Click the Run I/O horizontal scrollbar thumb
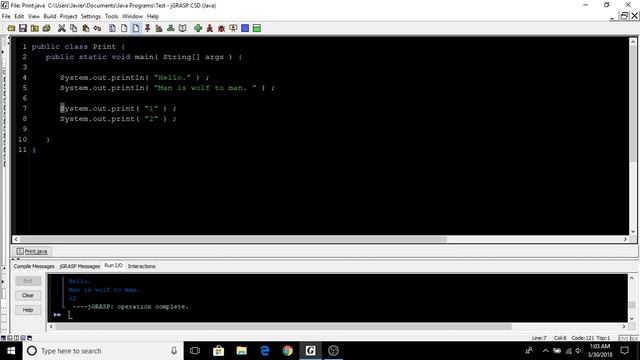The image size is (640, 360). (x=283, y=327)
